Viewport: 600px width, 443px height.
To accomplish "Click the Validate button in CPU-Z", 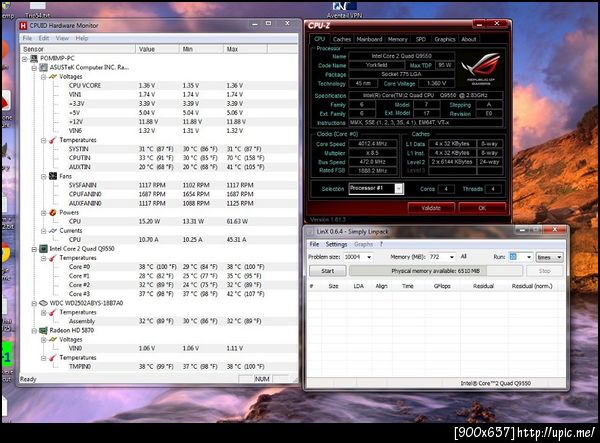I will coord(431,208).
